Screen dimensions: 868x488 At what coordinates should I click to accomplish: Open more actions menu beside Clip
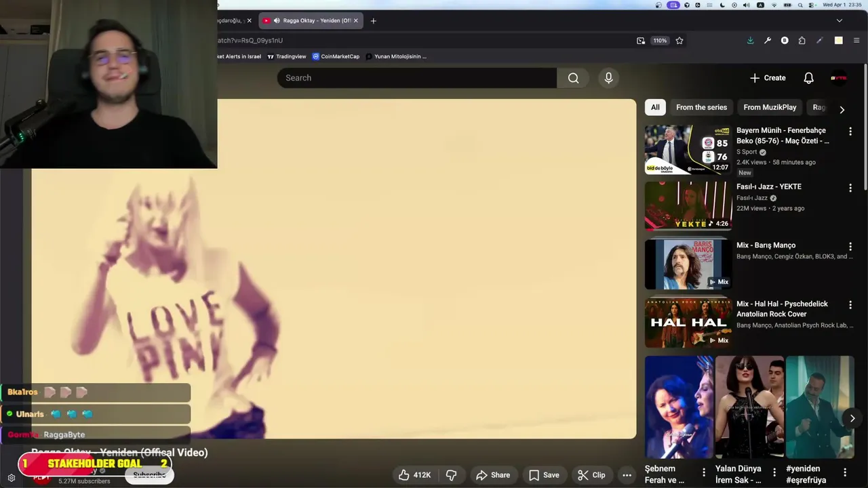[x=627, y=475]
